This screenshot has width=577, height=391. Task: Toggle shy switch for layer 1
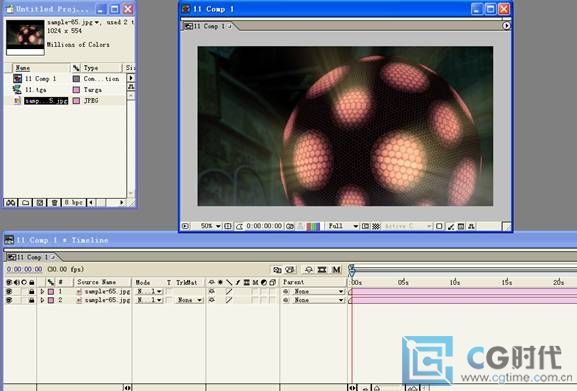point(212,291)
